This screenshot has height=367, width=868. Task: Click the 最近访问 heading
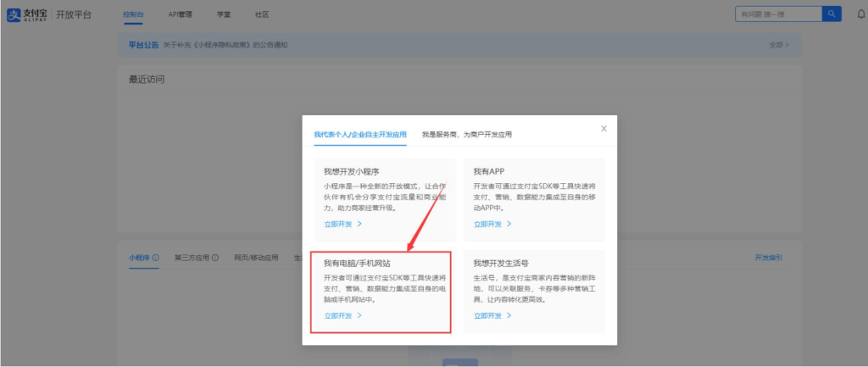(x=147, y=80)
